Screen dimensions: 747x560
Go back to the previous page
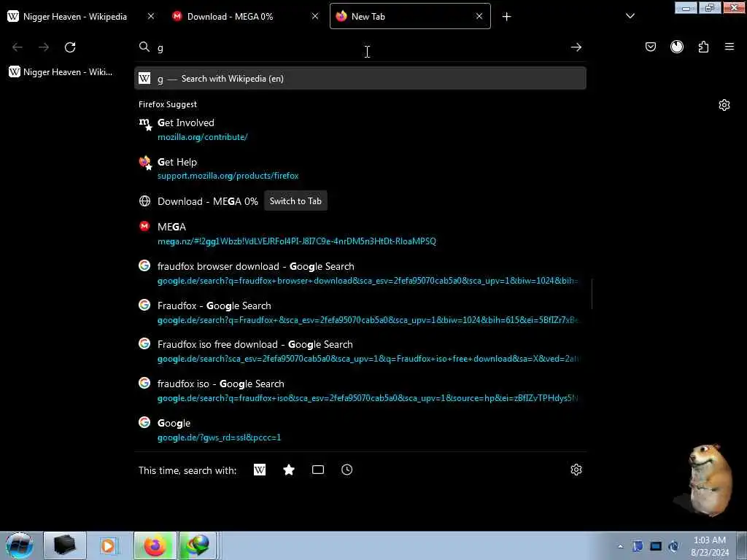[x=18, y=47]
